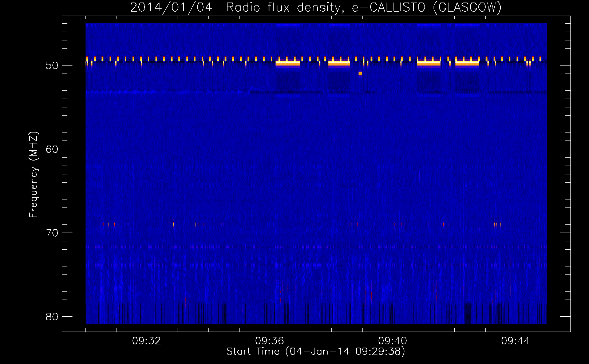This screenshot has width=589, height=364.
Task: Select the "Frequency (MHZ)" y-axis label
Action: point(33,175)
